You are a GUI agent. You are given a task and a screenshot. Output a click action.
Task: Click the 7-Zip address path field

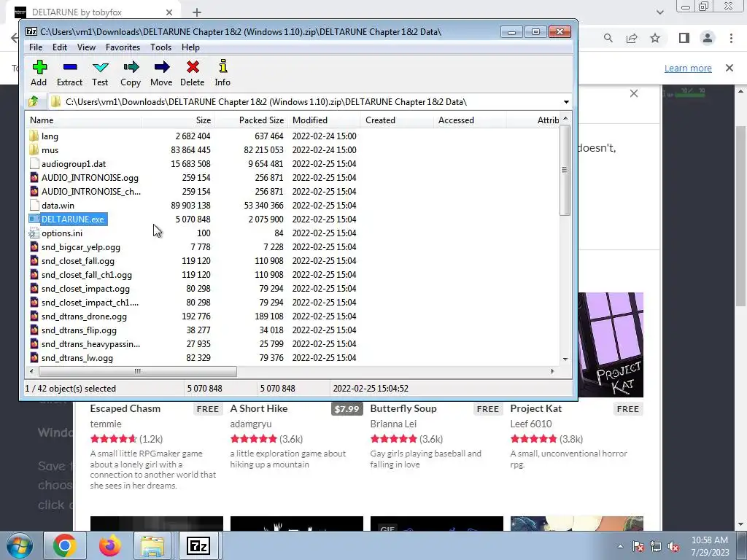tap(305, 102)
